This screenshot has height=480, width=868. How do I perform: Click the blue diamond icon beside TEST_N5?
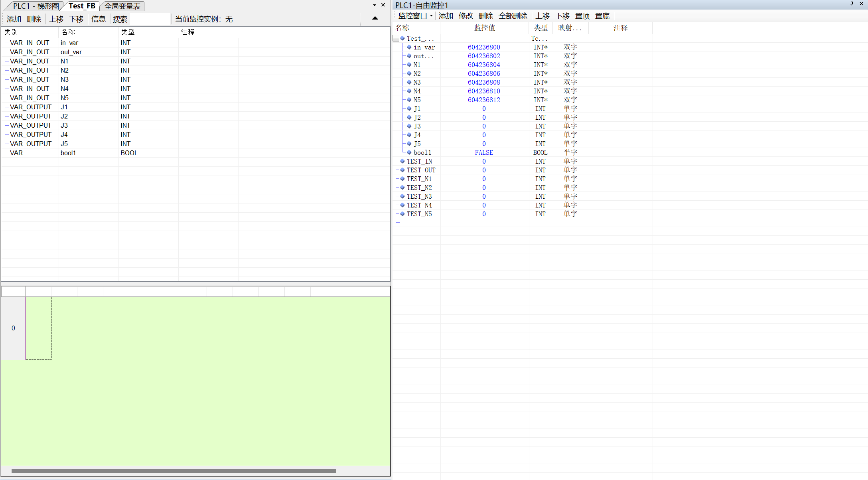(x=402, y=214)
